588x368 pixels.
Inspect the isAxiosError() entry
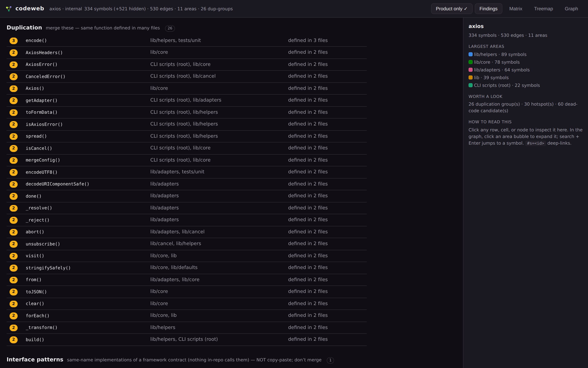click(x=44, y=124)
